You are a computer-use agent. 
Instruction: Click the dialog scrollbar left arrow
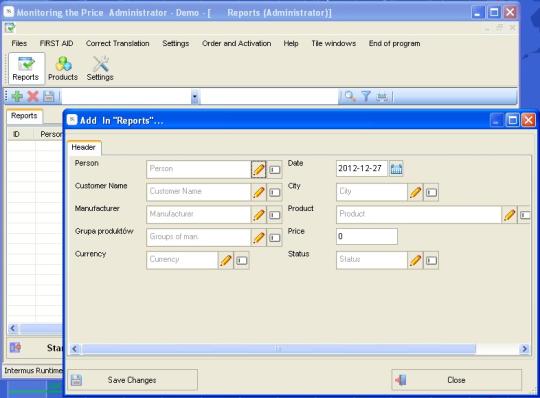[75, 349]
